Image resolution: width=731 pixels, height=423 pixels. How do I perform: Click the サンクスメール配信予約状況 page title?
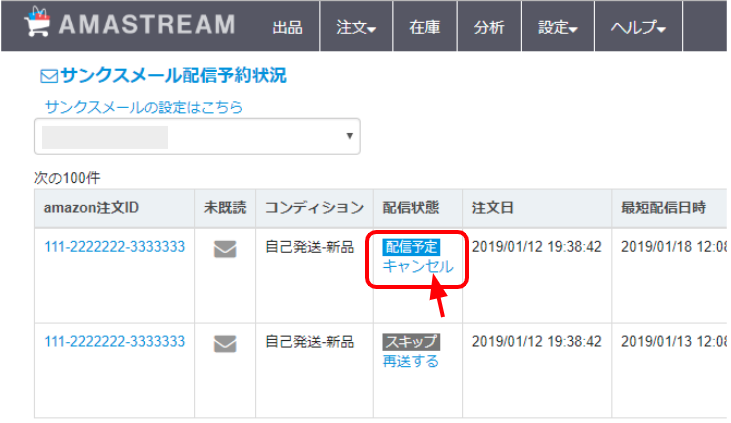[x=173, y=76]
